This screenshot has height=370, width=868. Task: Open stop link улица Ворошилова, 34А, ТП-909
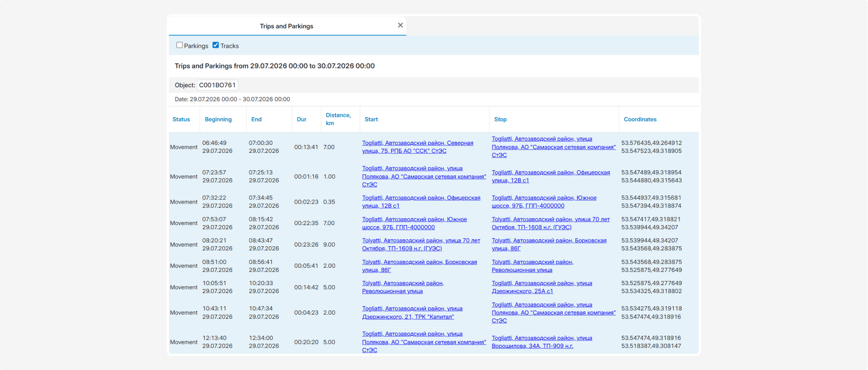coord(542,342)
